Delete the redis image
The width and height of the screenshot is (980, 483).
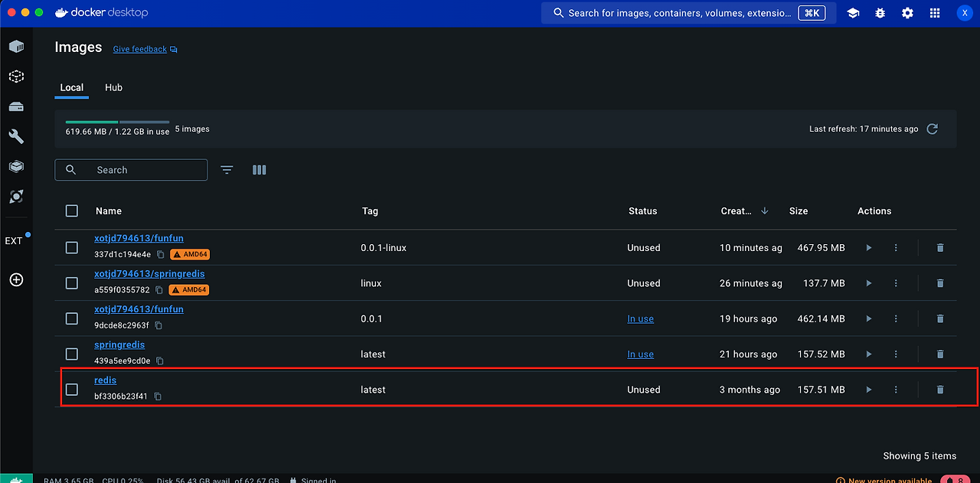[x=940, y=390]
